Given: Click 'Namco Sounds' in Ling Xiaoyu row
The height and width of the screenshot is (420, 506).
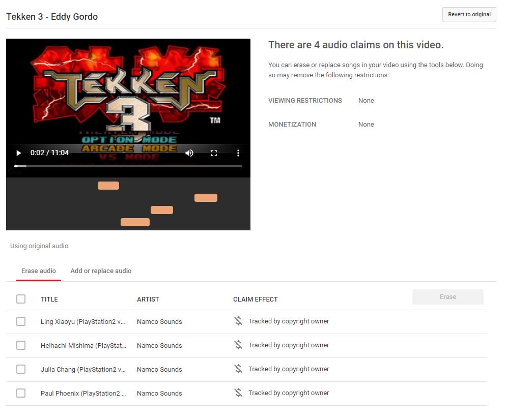Looking at the screenshot, I should (x=159, y=322).
